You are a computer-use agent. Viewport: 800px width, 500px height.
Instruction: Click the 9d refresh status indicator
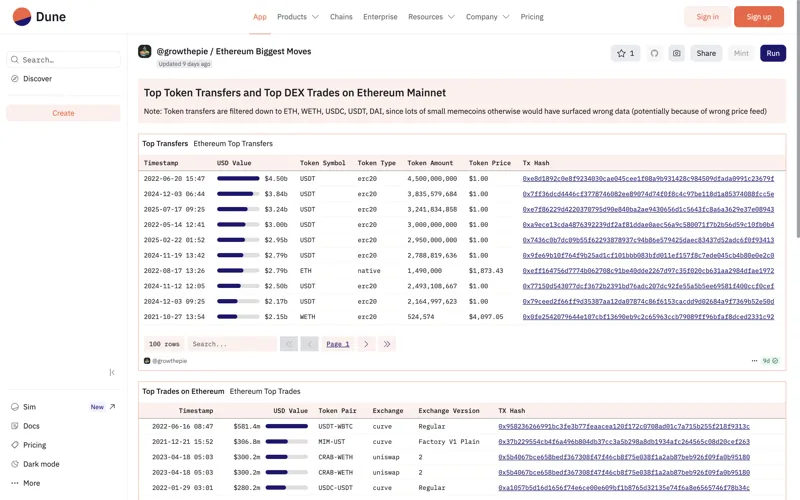pos(770,361)
